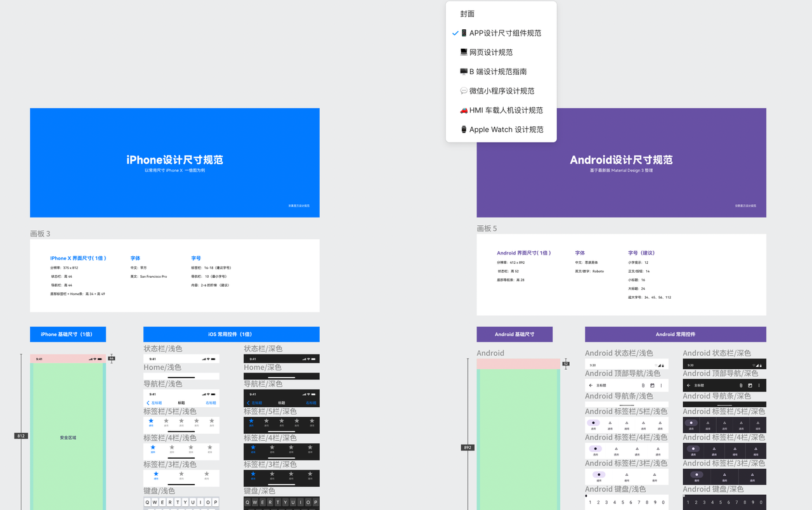Select the Apple Watch 设计规范 page
Screen dimensions: 812x510
click(x=501, y=129)
